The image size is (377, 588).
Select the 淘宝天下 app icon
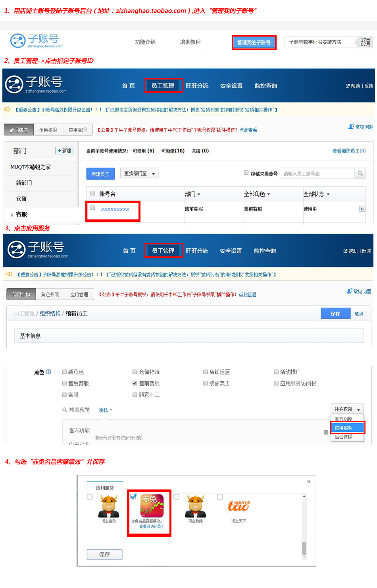pyautogui.click(x=239, y=506)
